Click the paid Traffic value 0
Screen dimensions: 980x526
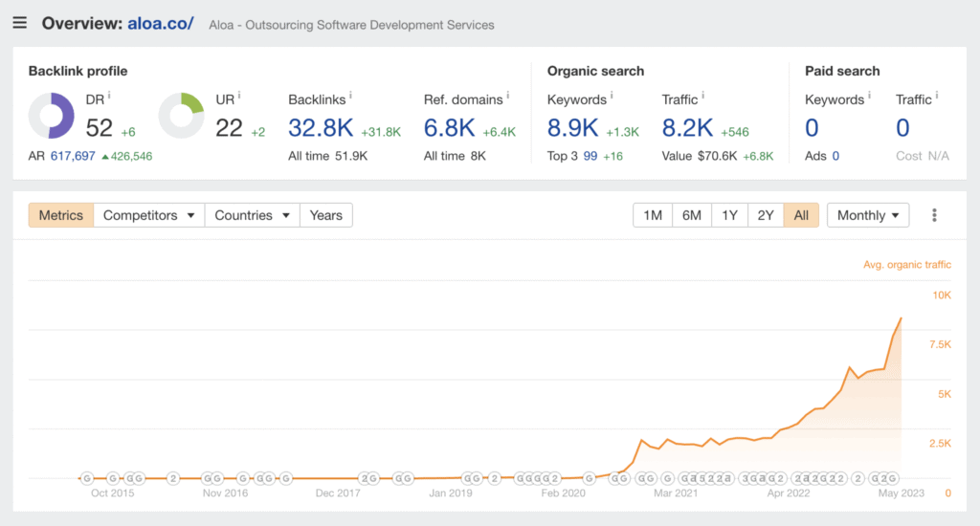pos(902,128)
